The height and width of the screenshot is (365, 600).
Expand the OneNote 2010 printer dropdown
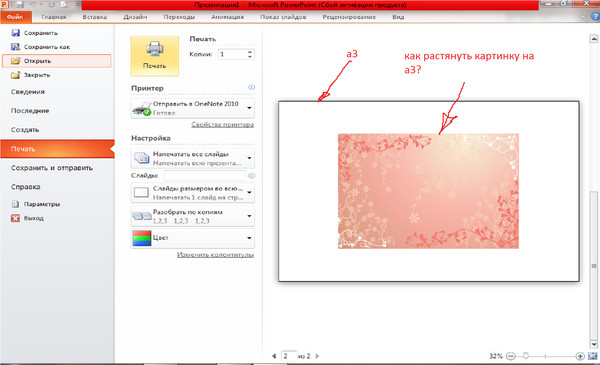click(x=249, y=108)
